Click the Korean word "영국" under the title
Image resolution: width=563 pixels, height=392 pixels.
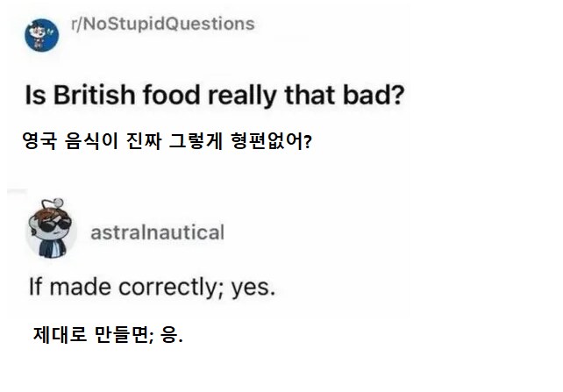click(x=39, y=141)
